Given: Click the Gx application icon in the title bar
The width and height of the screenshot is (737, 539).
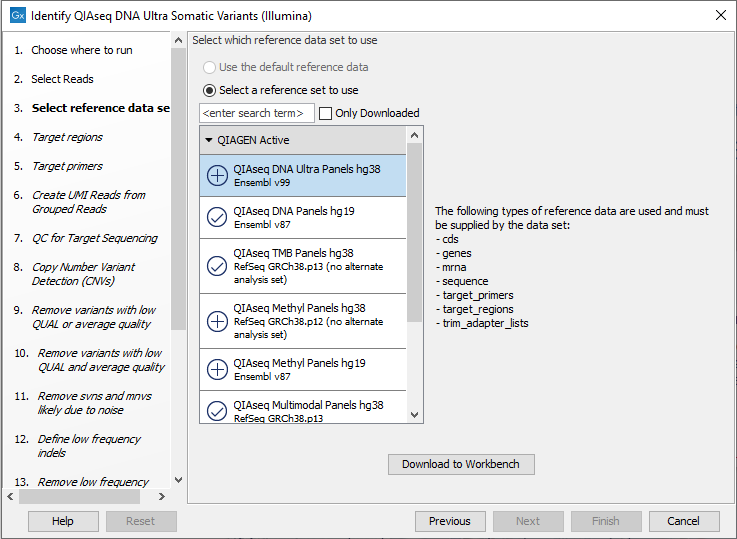Looking at the screenshot, I should pyautogui.click(x=17, y=15).
